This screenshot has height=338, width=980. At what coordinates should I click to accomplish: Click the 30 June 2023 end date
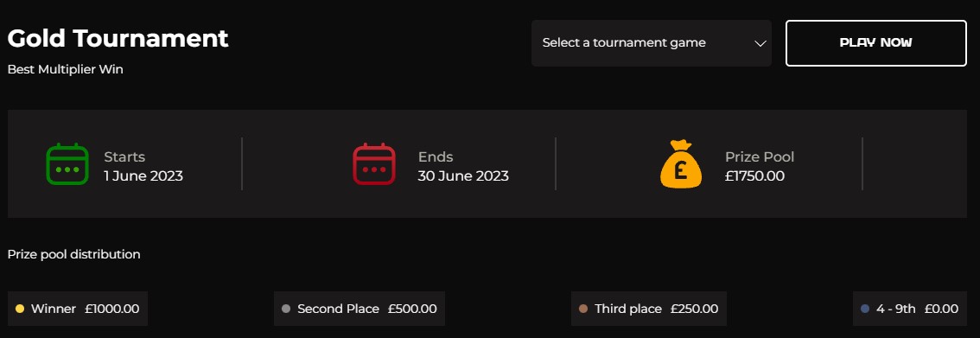coord(463,176)
